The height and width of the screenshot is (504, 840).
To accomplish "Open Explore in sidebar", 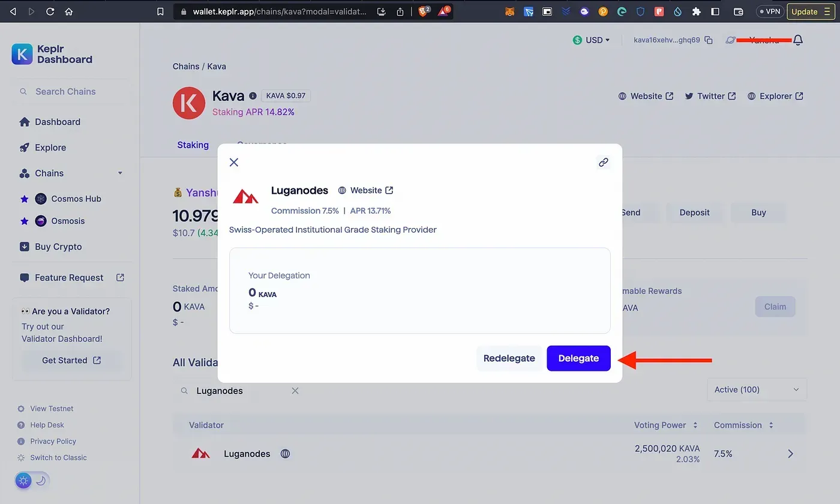I will pos(43,148).
